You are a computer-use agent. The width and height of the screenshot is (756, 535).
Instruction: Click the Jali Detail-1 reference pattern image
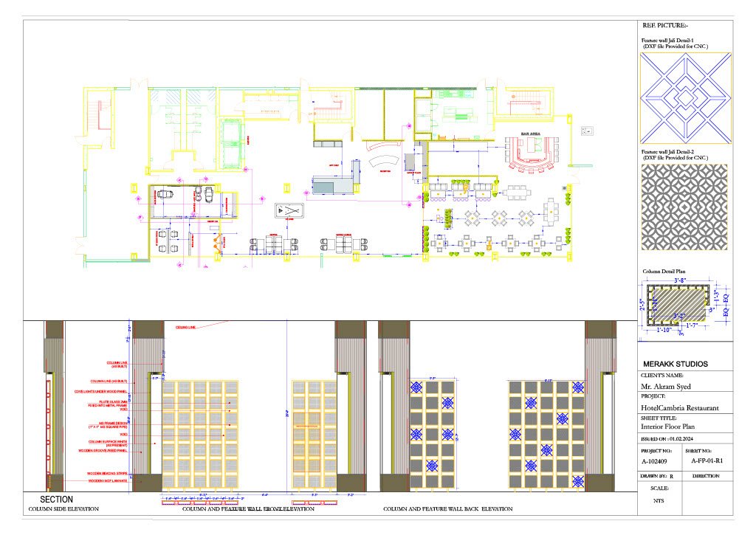684,97
